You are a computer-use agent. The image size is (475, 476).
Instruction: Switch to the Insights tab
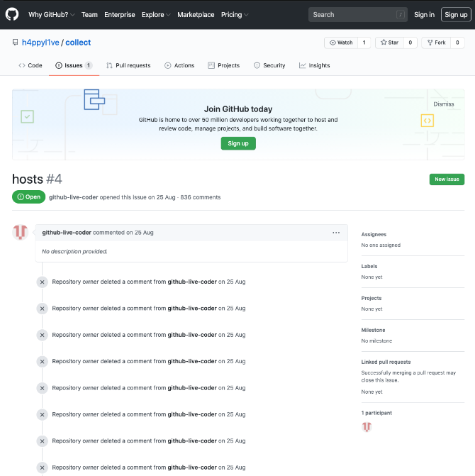(x=315, y=65)
